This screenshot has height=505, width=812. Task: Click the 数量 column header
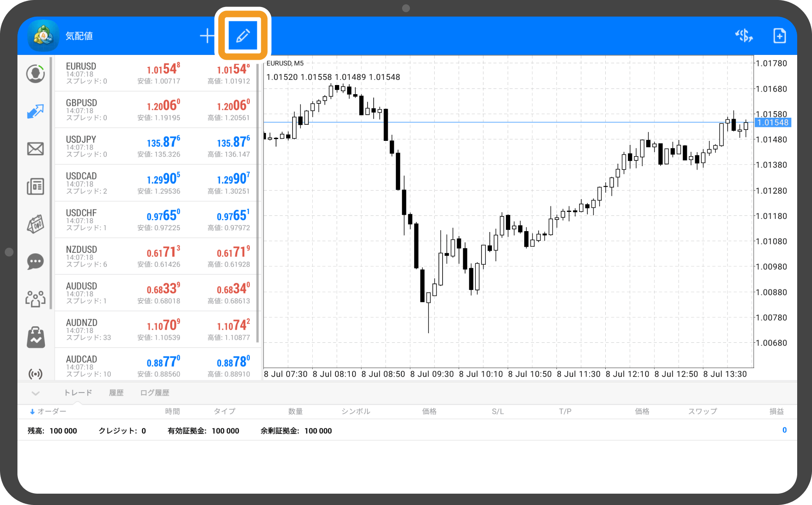295,411
